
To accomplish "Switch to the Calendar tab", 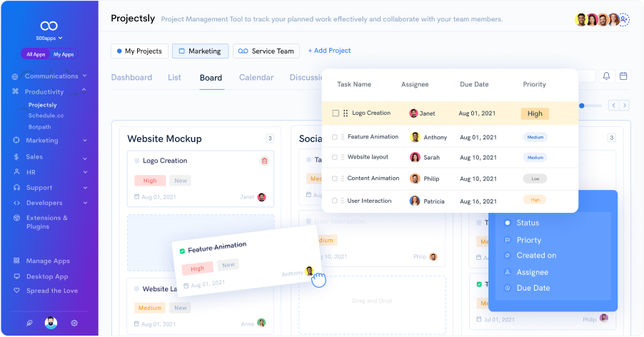I will [256, 78].
